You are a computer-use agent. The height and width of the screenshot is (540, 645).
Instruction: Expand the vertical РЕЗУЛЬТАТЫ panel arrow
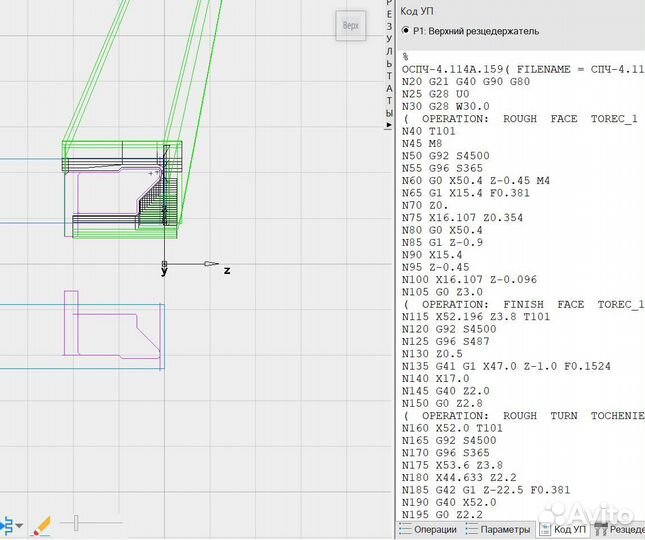click(x=390, y=125)
